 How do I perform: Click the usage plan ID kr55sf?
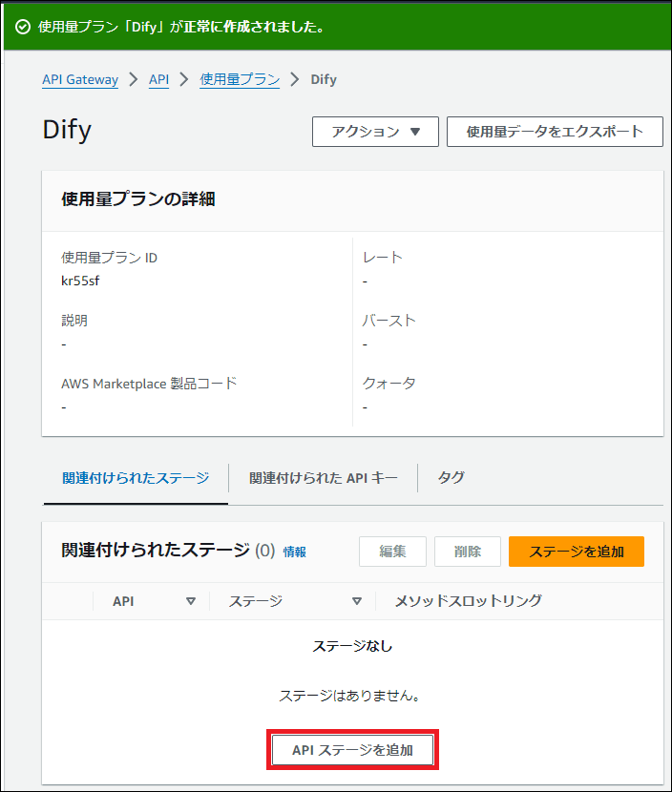(x=81, y=281)
